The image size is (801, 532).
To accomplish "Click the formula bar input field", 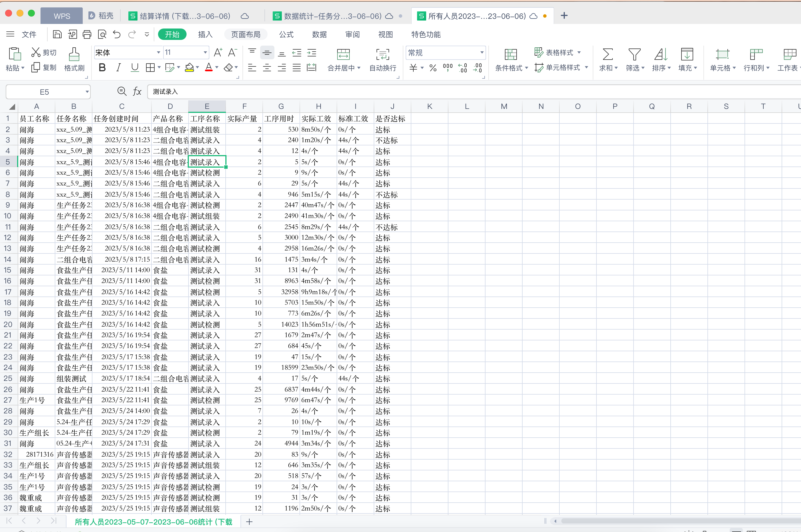I will click(474, 92).
